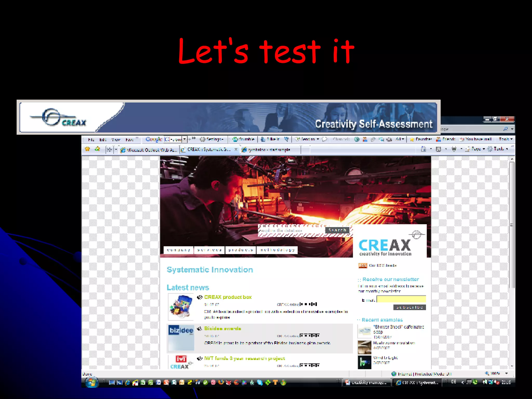Click the Home icon in the command bar

423,149
